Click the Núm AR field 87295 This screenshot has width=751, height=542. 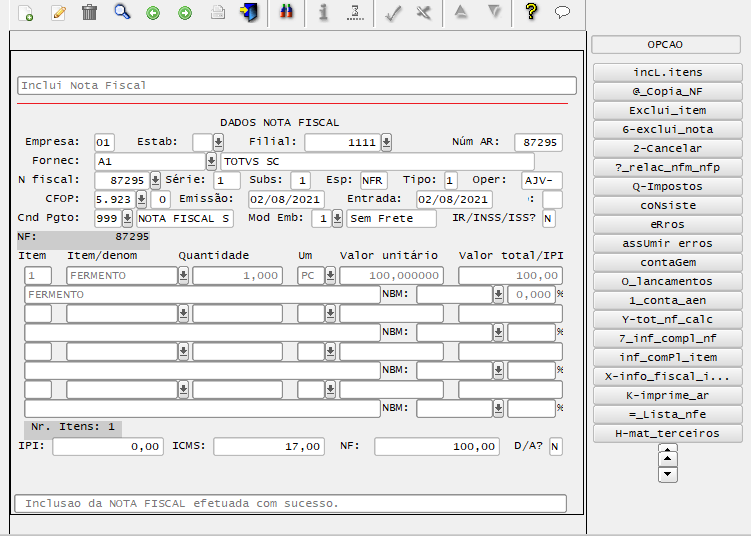coord(538,142)
